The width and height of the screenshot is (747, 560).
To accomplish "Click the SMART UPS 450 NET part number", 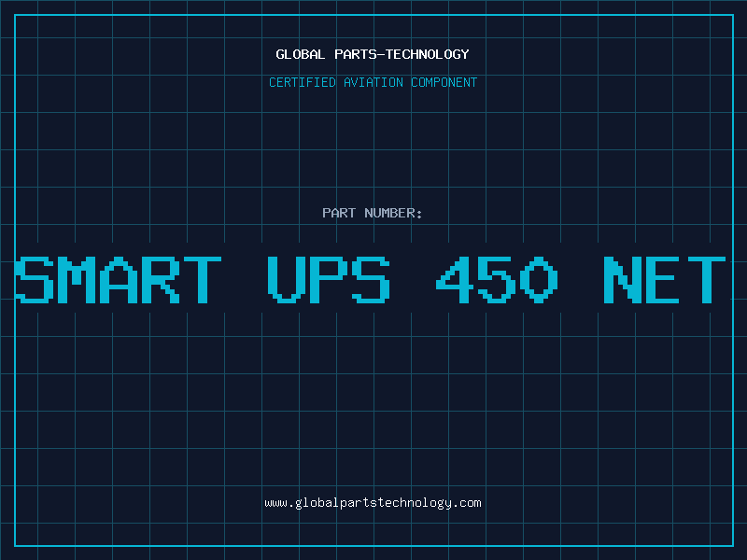I will (x=371, y=279).
